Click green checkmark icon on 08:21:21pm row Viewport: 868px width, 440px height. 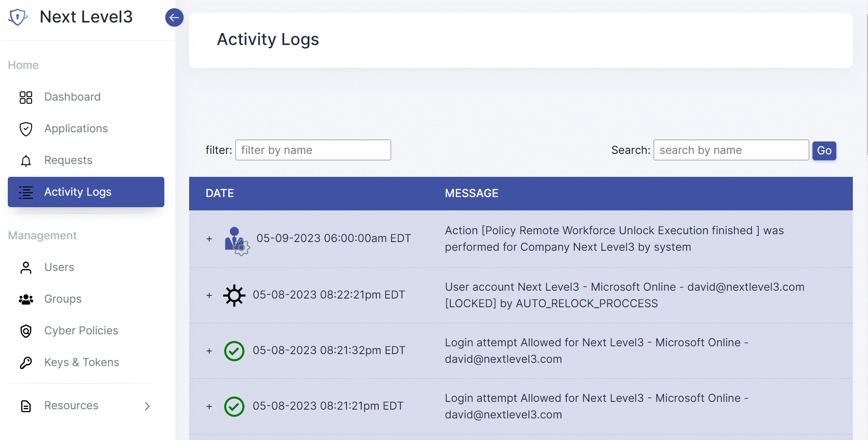tap(234, 407)
